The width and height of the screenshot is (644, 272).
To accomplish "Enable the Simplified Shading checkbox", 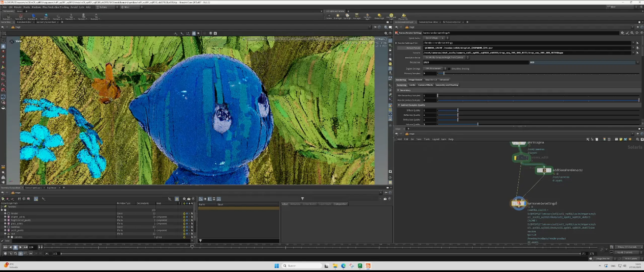I will (449, 69).
